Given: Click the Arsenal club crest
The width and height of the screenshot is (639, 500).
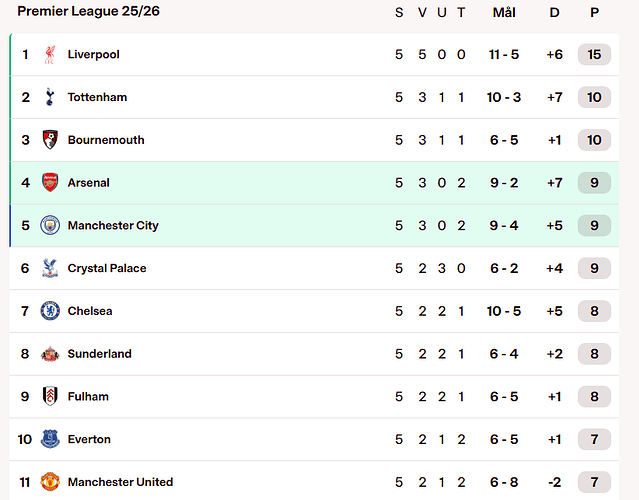Looking at the screenshot, I should (x=50, y=183).
